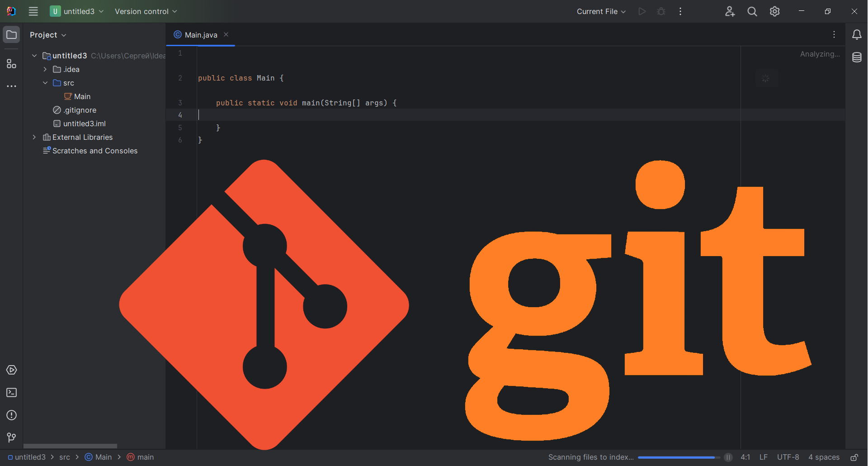Click the indexing progress bar
The image size is (868, 466).
(679, 457)
